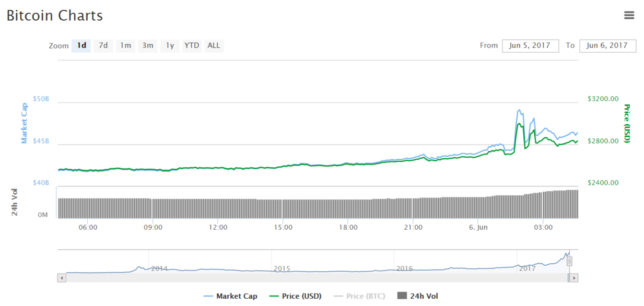Viewport: 644px width, 306px height.
Task: Toggle Price (USD) series in legend
Action: coord(295,296)
